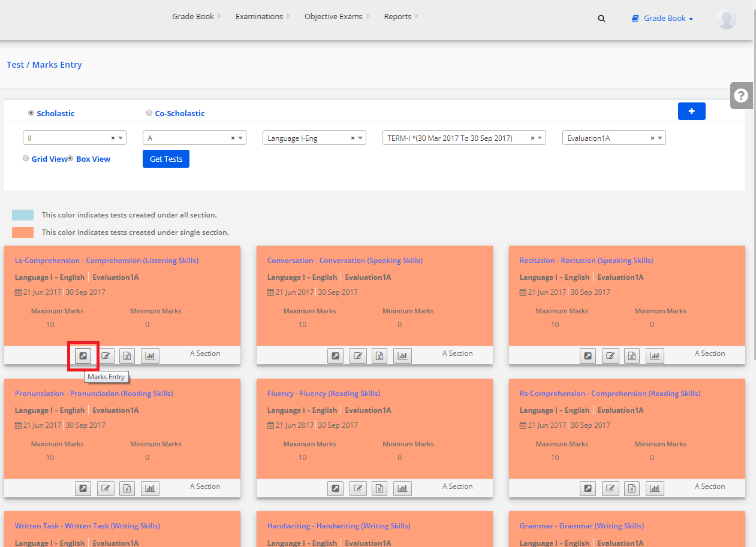The width and height of the screenshot is (756, 547).
Task: Click the Get Tests button
Action: point(165,159)
